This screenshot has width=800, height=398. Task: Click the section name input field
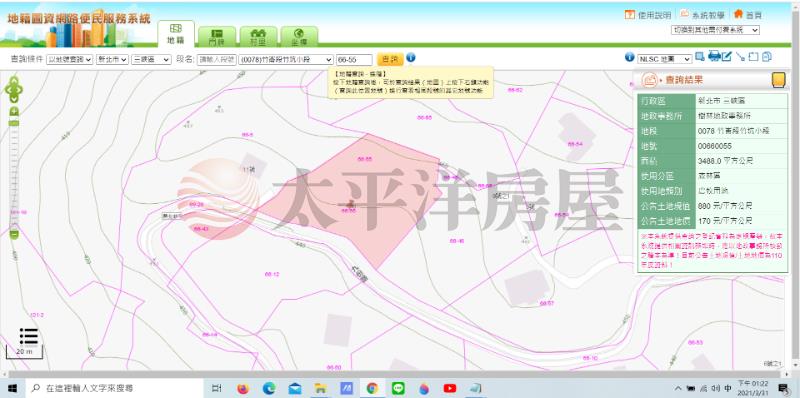(x=217, y=60)
